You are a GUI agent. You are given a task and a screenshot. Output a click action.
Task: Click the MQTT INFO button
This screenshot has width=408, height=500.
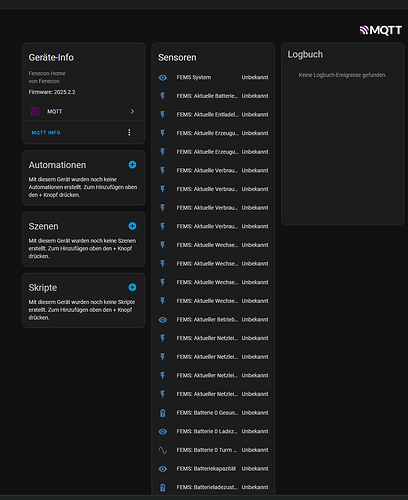point(46,133)
